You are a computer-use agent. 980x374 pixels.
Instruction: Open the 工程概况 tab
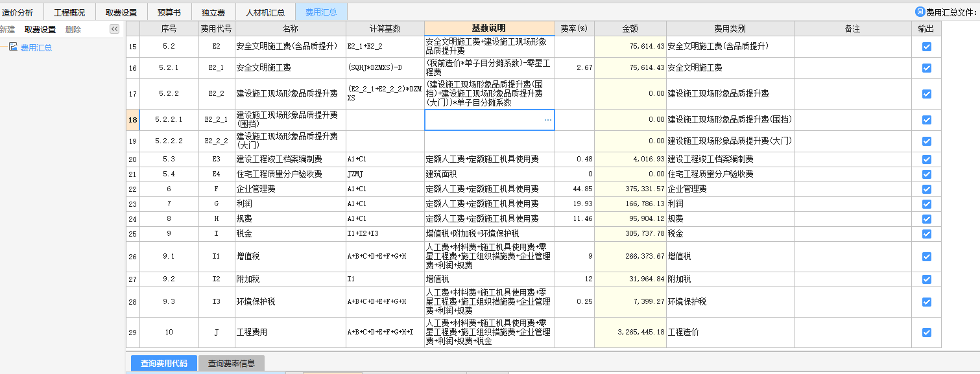pos(69,12)
